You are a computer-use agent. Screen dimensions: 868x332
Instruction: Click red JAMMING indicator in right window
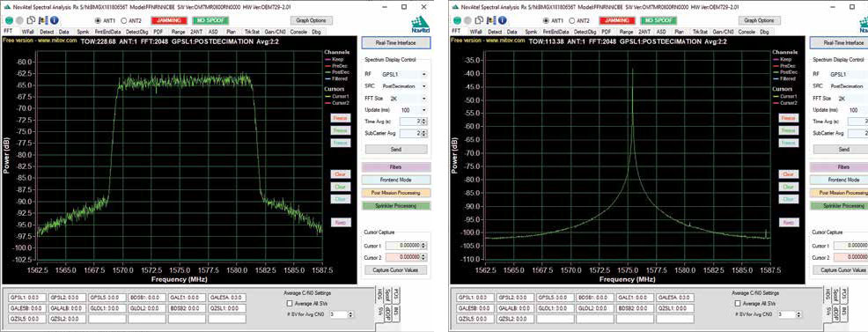click(617, 20)
